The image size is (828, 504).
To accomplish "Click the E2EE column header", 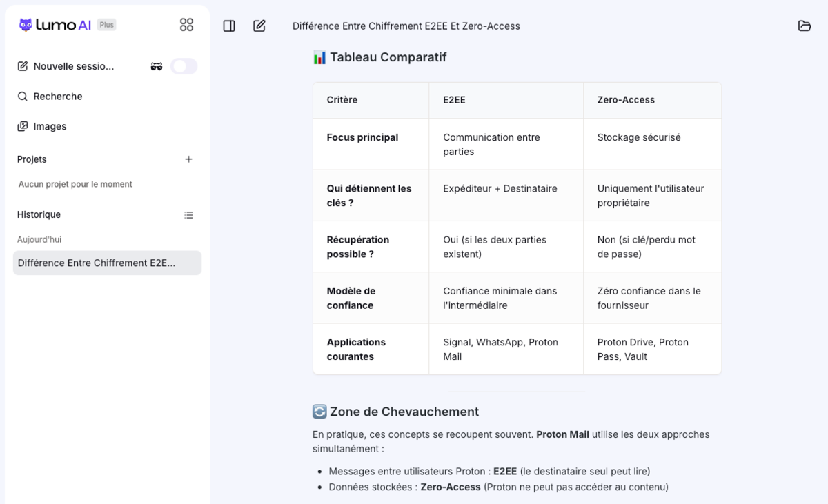I will pyautogui.click(x=454, y=100).
